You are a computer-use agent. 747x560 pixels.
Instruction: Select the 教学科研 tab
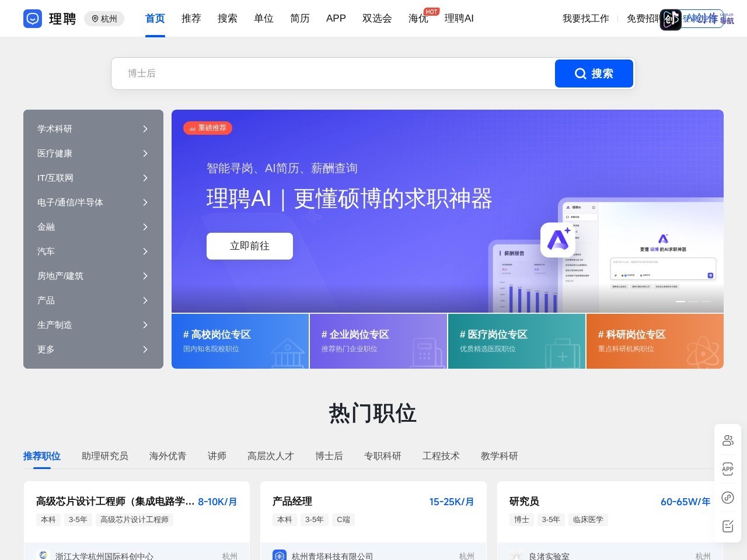[500, 456]
